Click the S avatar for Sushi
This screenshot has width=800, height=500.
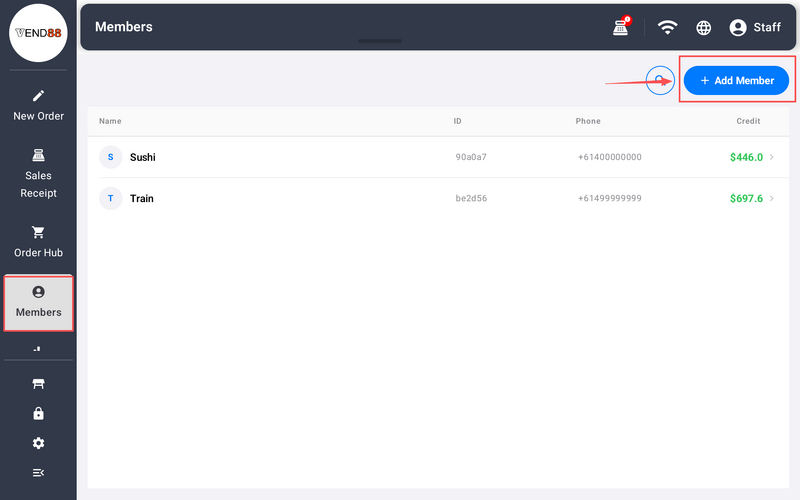click(x=111, y=157)
